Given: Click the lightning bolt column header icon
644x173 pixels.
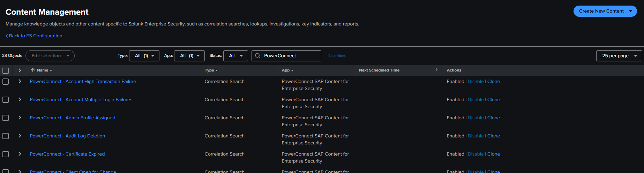Looking at the screenshot, I should tap(437, 70).
